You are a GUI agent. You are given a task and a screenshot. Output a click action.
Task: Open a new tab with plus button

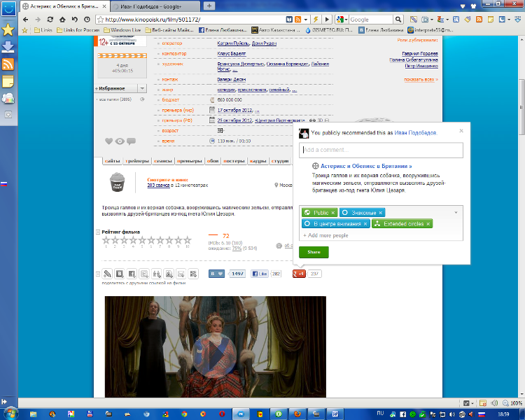click(x=209, y=6)
